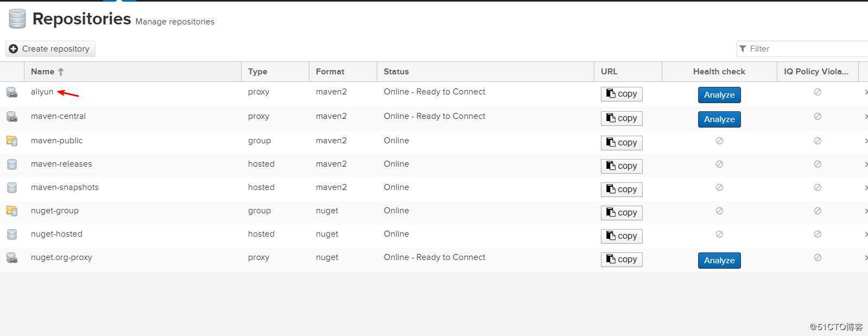Viewport: 868px width, 336px height.
Task: Click the maven-releases hosted repository icon
Action: [12, 164]
